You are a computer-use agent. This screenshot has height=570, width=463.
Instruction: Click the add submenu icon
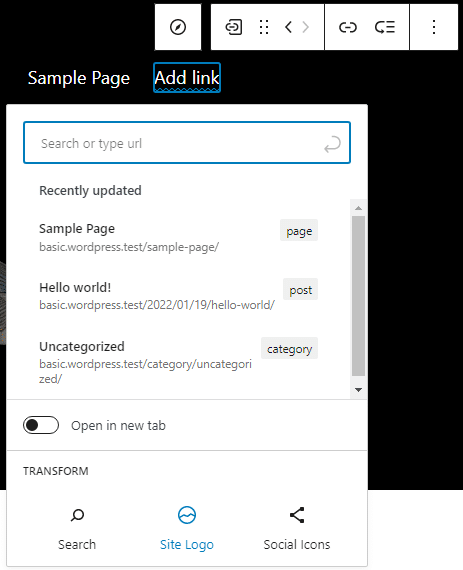click(385, 27)
